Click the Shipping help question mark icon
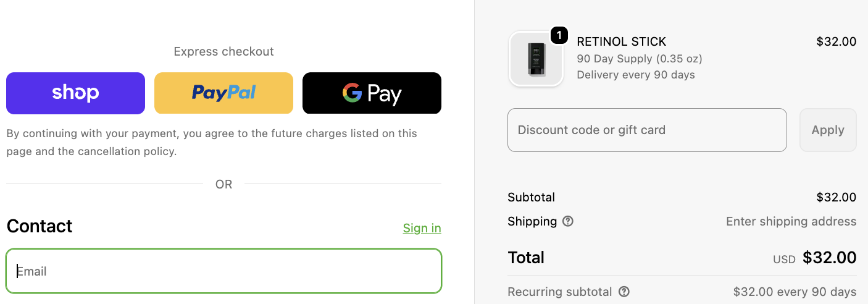This screenshot has width=868, height=304. pyautogui.click(x=568, y=221)
